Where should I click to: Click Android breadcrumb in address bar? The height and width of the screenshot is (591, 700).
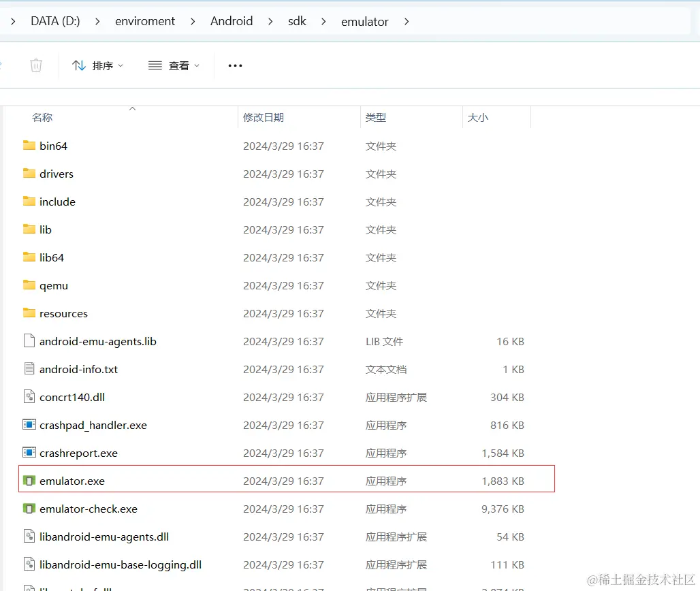[232, 21]
